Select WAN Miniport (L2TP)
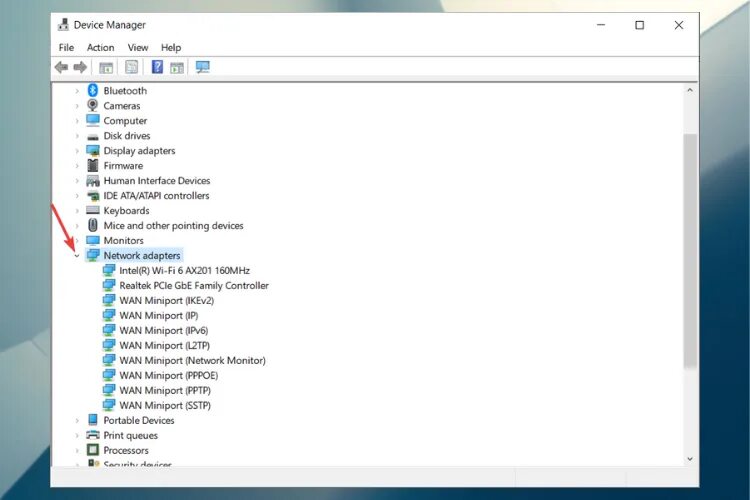The height and width of the screenshot is (500, 750). pyautogui.click(x=165, y=345)
